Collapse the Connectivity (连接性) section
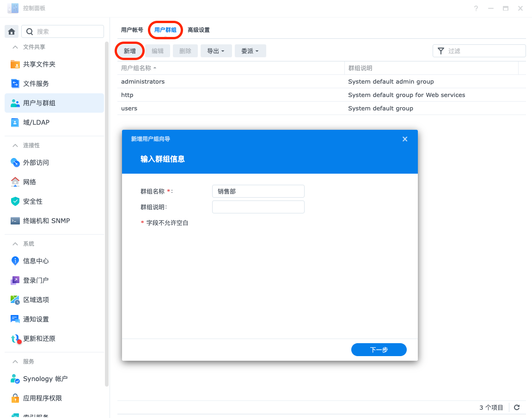The width and height of the screenshot is (532, 418). 15,145
